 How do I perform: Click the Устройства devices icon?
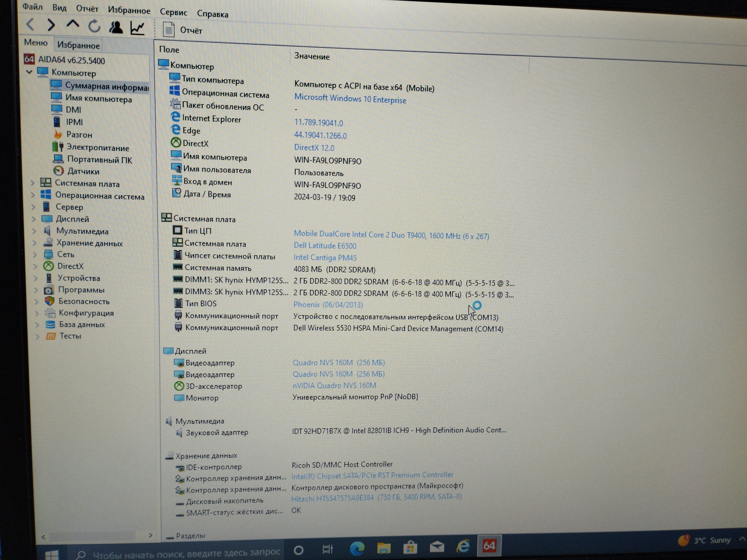49,278
